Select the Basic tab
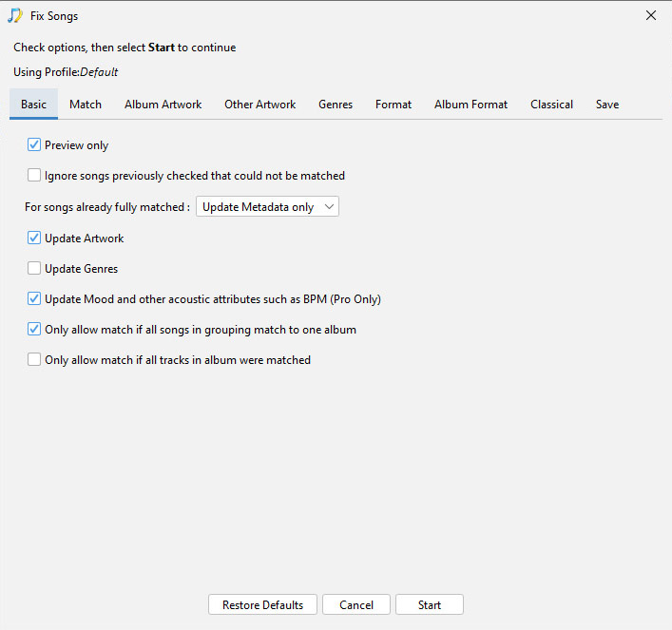The image size is (672, 630). pyautogui.click(x=33, y=105)
